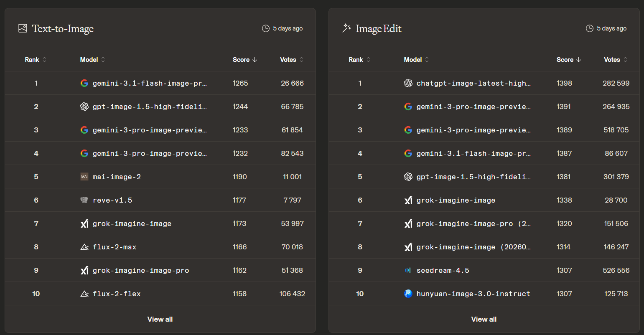Open View all under Image Edit leaderboard

(484, 319)
